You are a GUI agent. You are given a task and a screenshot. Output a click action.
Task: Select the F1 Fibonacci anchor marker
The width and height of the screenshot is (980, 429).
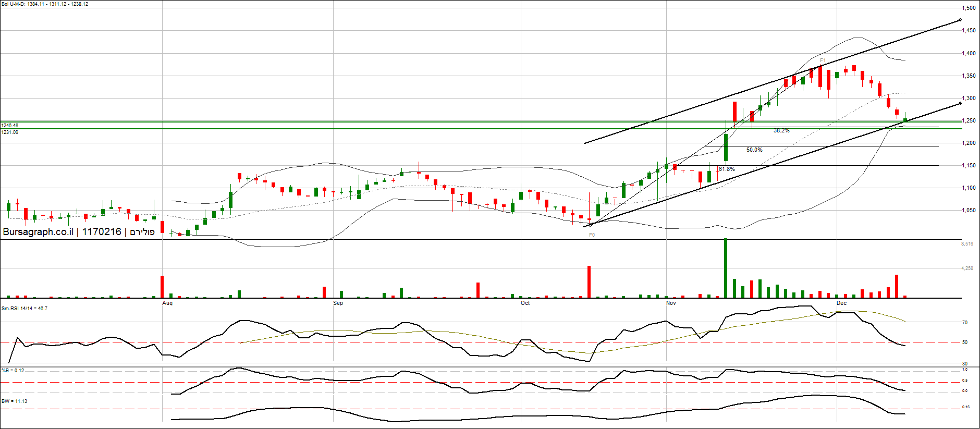click(x=823, y=60)
